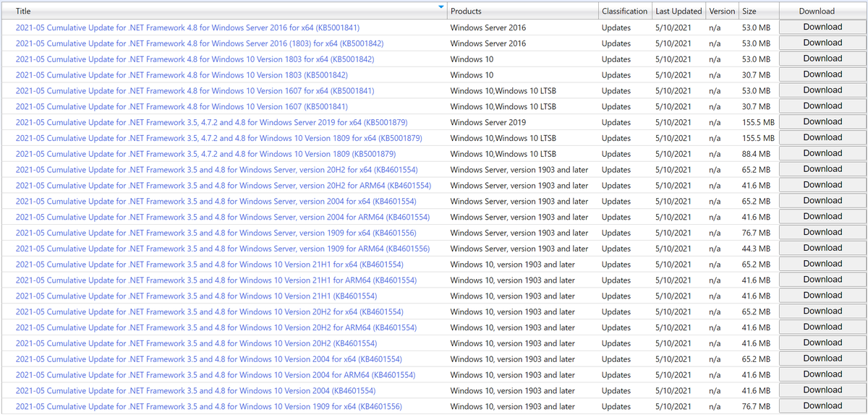Open Windows Server 1909 for x64 update link
Screen dimensions: 868x417
(216, 233)
